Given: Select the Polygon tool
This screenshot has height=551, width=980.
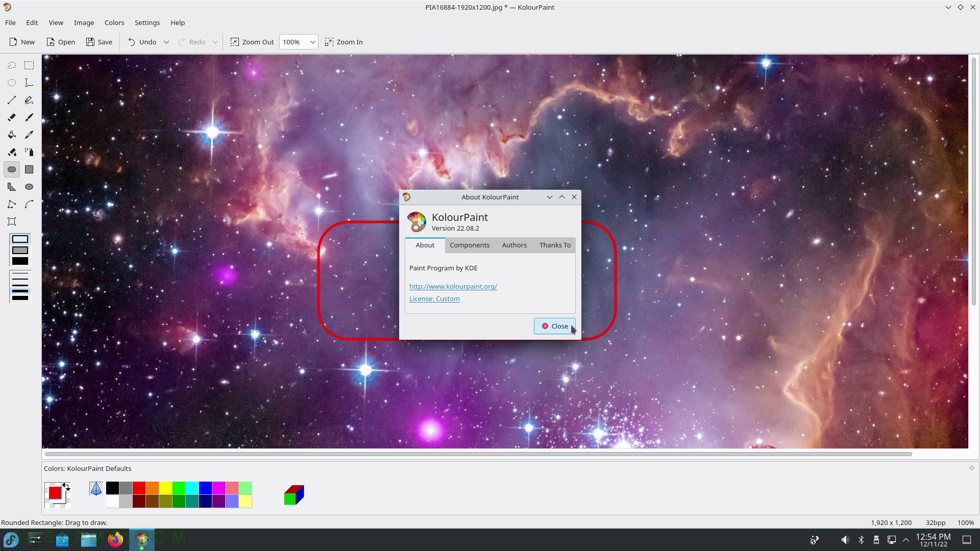Looking at the screenshot, I should (x=12, y=187).
